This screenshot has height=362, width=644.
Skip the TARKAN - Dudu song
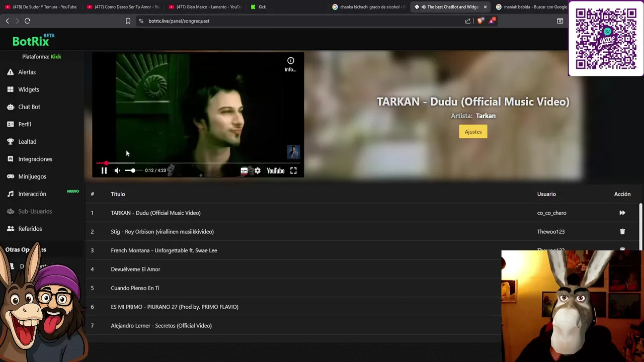tap(622, 213)
